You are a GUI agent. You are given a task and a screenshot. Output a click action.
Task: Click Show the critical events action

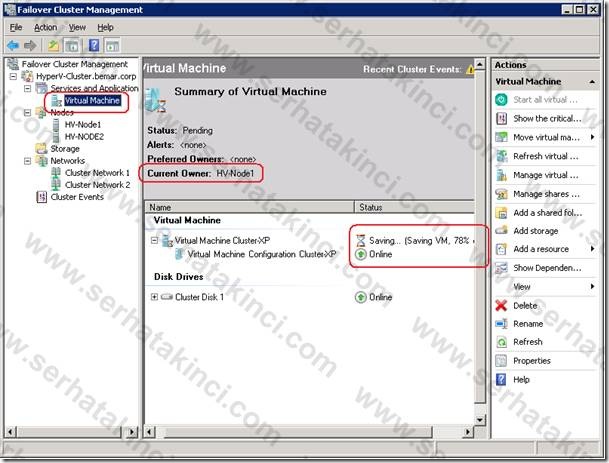point(545,118)
